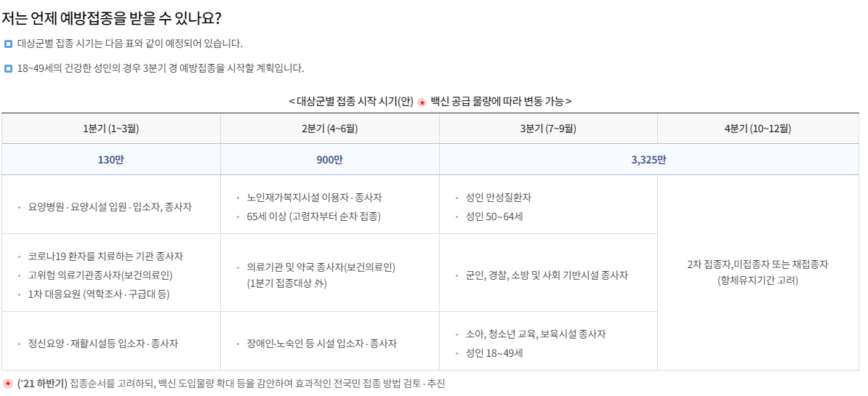This screenshot has width=868, height=396.
Task: Click the red asterisk icon beside '21 하반기 footnote
Action: coord(8,384)
